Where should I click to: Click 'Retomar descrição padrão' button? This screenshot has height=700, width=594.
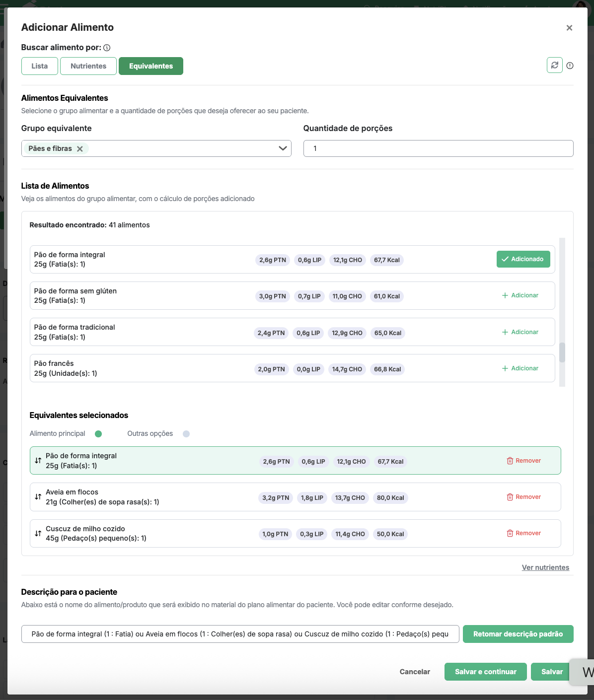point(518,634)
